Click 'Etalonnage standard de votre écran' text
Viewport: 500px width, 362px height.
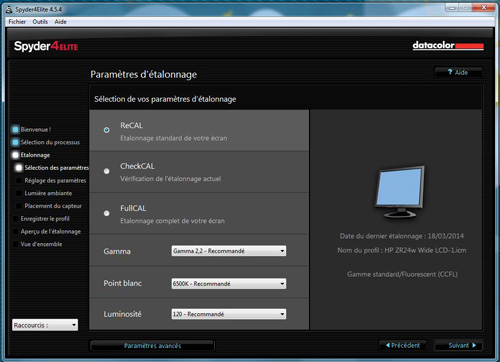coord(174,138)
